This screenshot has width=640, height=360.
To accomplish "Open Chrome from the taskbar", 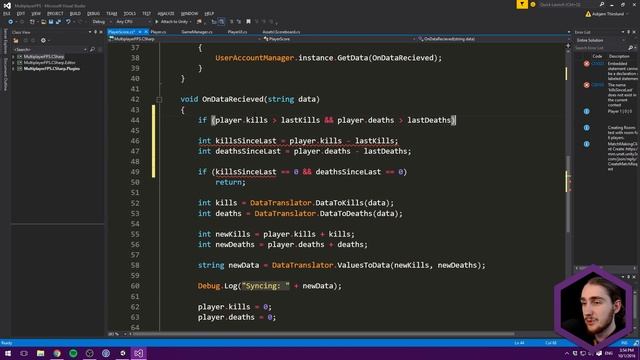I will [57, 353].
